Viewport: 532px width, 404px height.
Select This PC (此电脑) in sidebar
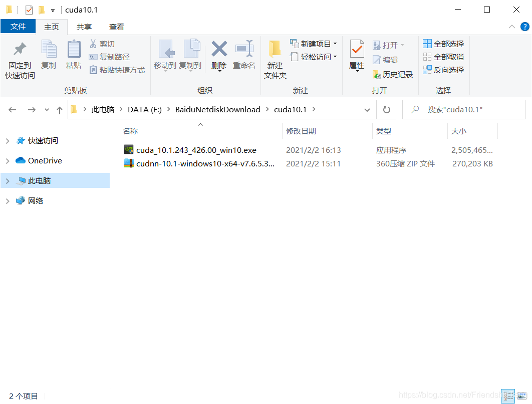coord(34,180)
